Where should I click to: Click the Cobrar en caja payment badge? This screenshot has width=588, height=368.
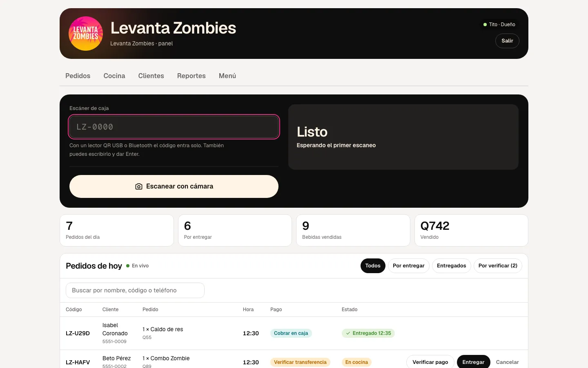tap(291, 333)
